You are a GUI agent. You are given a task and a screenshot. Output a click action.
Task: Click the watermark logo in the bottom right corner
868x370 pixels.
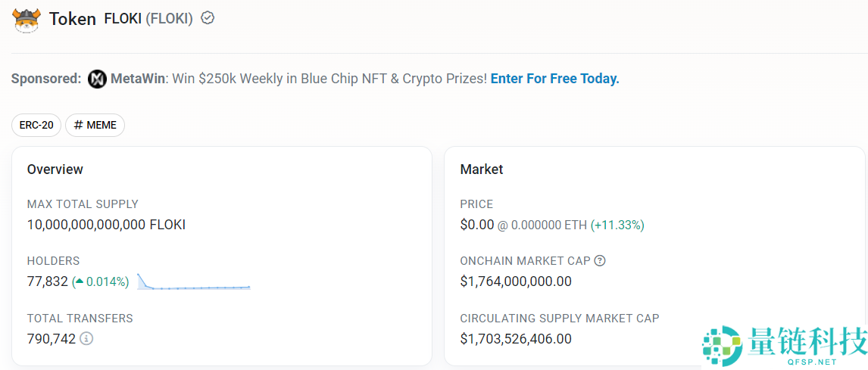tap(722, 345)
